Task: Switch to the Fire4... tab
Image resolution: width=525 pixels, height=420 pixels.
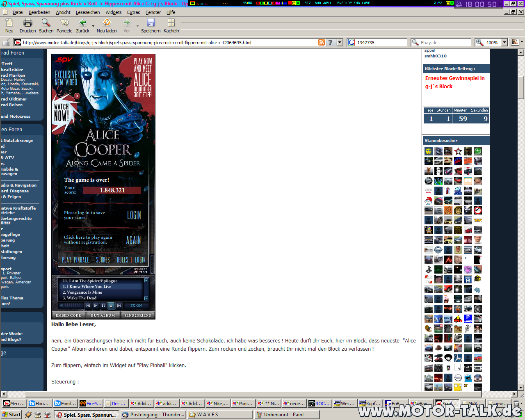Action: coord(90,403)
